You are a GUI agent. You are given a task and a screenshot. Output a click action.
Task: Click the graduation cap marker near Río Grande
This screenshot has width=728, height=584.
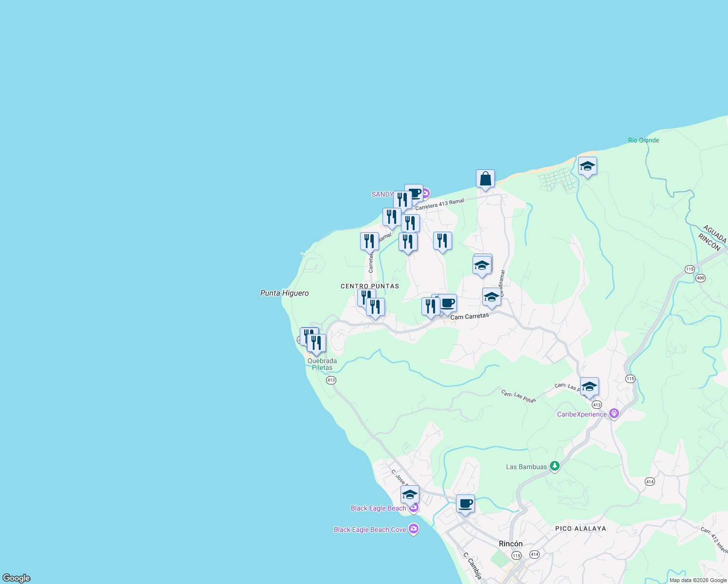[x=587, y=166]
